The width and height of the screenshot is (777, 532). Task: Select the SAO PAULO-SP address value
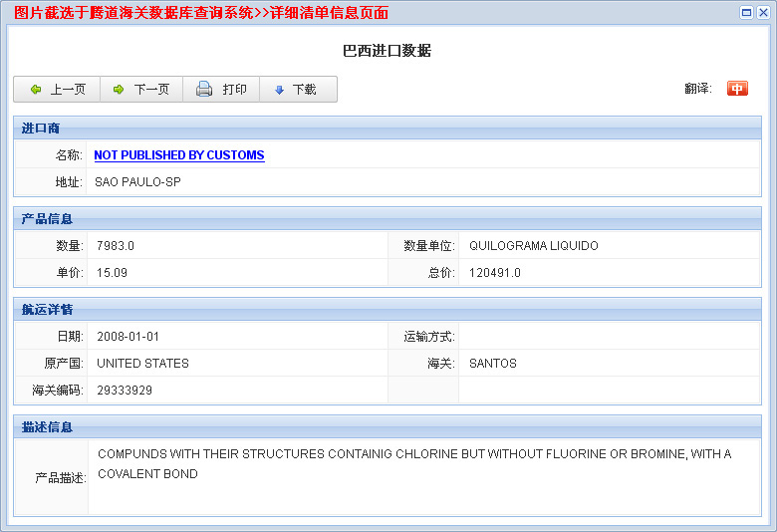(x=137, y=182)
